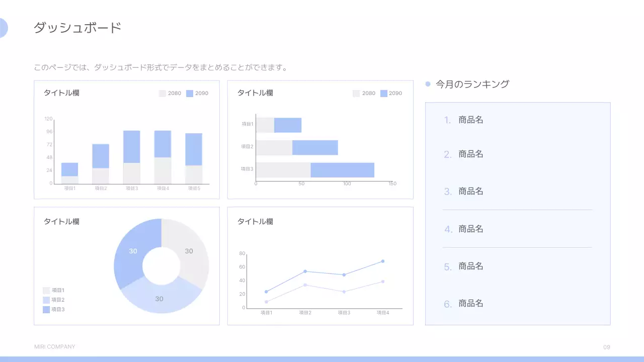Screen dimensions: 644x362
Task: Expand the ranking entry numbered 1
Action: [470, 120]
